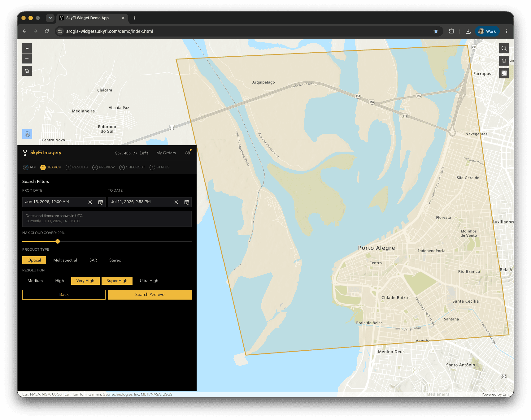Jump to the Preview step
Viewport: 531px width, 420px height.
point(103,167)
